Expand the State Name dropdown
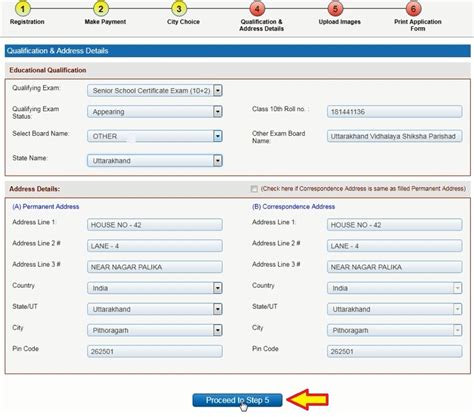 click(x=155, y=161)
